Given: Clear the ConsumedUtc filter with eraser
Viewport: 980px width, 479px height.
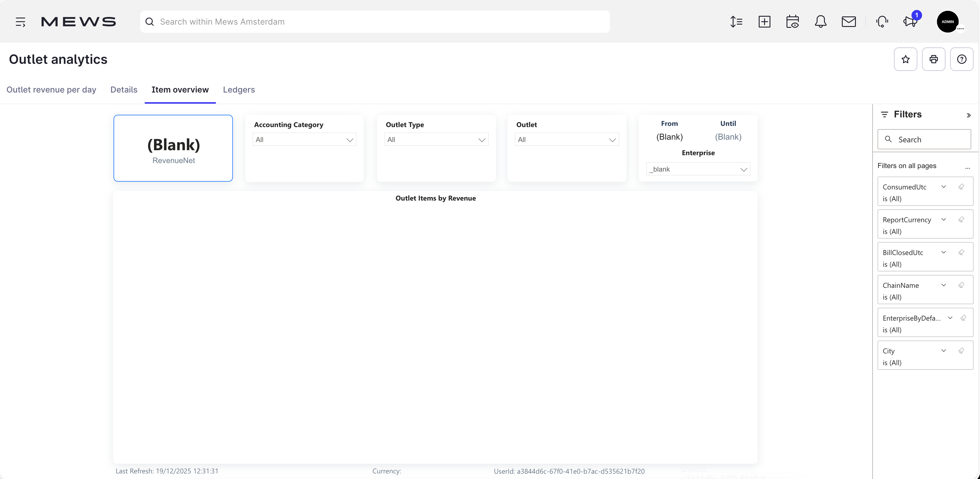Looking at the screenshot, I should tap(961, 187).
